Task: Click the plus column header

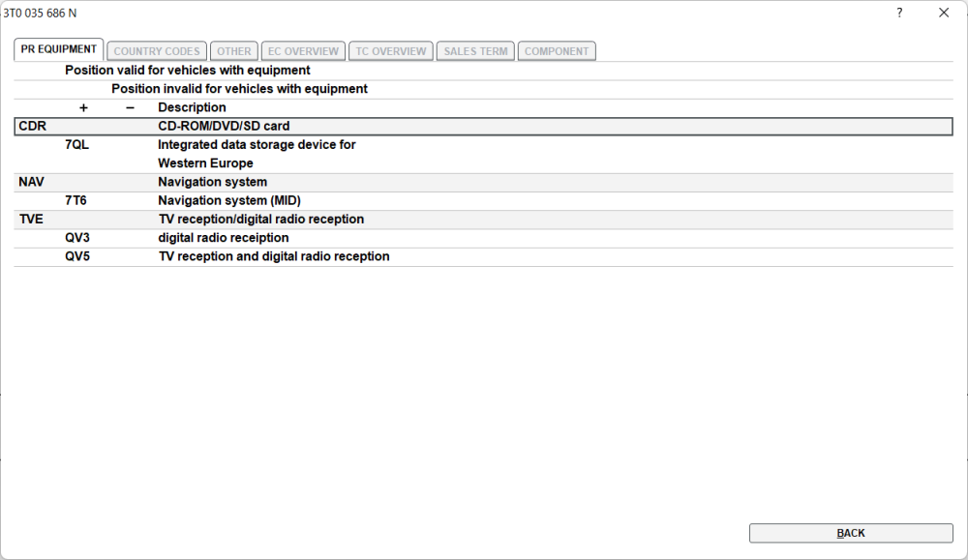Action: [83, 108]
